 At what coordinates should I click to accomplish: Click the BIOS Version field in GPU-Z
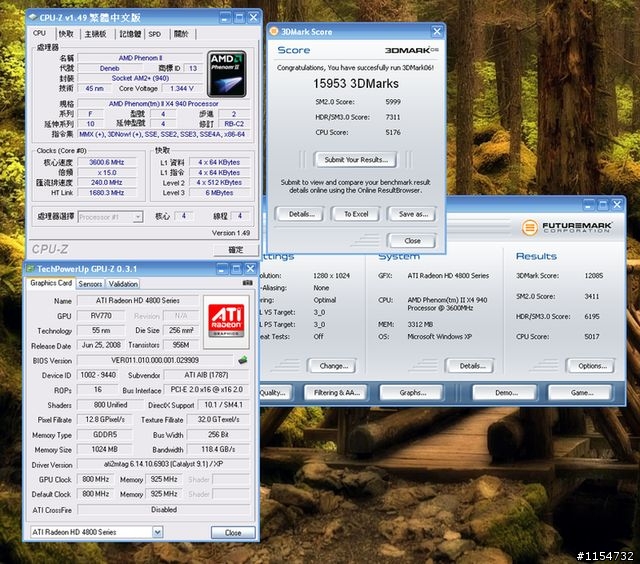pyautogui.click(x=155, y=360)
